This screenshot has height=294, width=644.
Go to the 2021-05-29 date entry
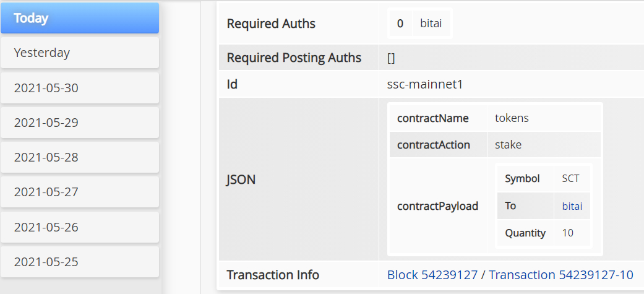[79, 123]
